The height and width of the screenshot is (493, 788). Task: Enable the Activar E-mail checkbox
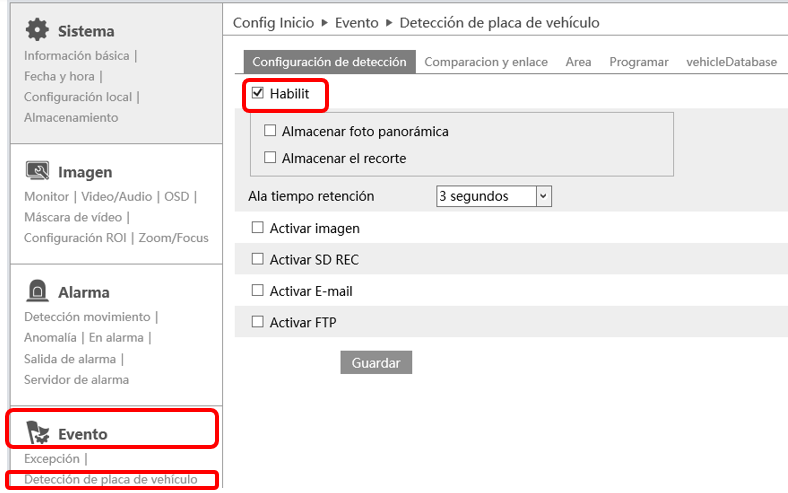pos(258,290)
